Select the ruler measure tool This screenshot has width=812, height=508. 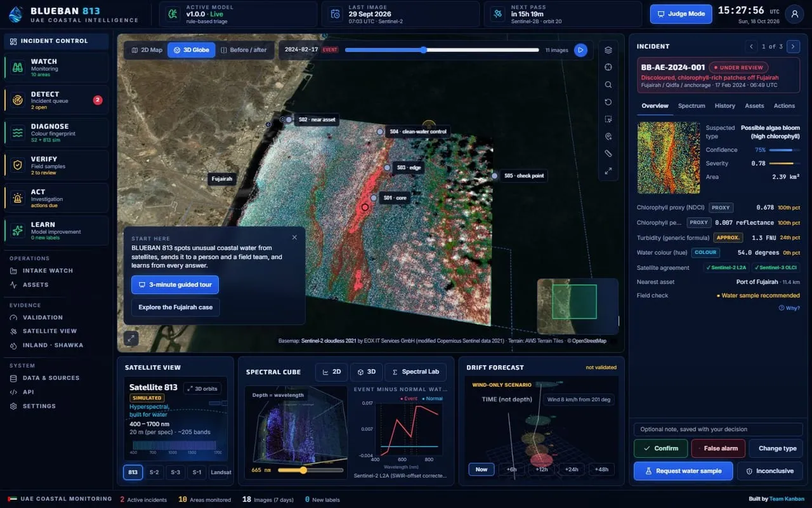608,154
